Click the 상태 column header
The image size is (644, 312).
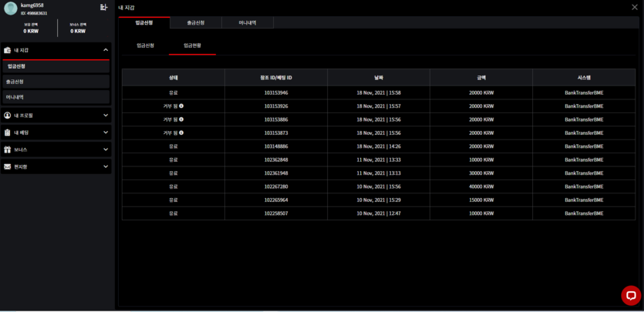pyautogui.click(x=174, y=78)
